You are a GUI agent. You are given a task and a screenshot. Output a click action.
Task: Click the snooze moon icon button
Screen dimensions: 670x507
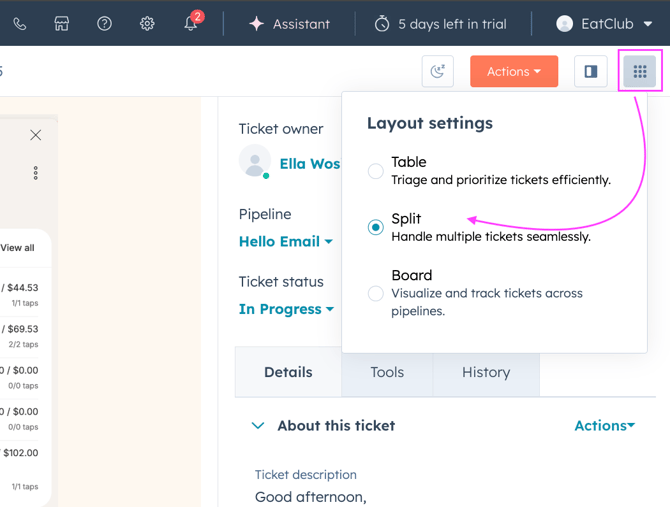(x=438, y=71)
